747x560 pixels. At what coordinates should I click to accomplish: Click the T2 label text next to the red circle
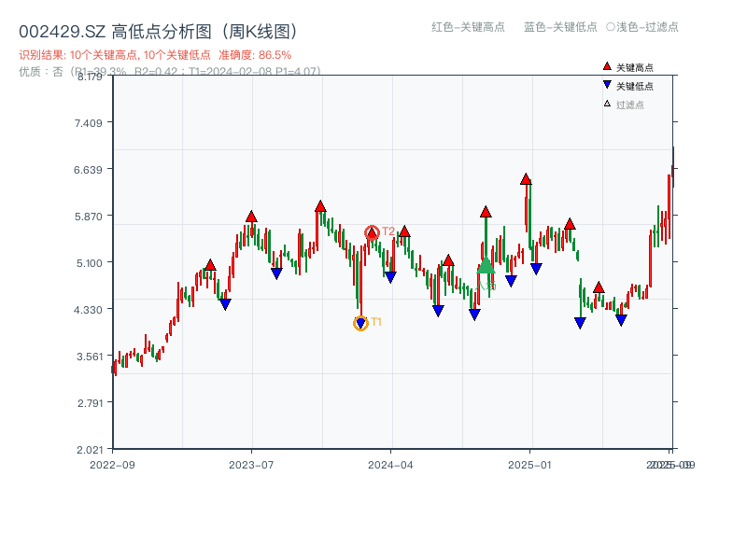(x=388, y=231)
